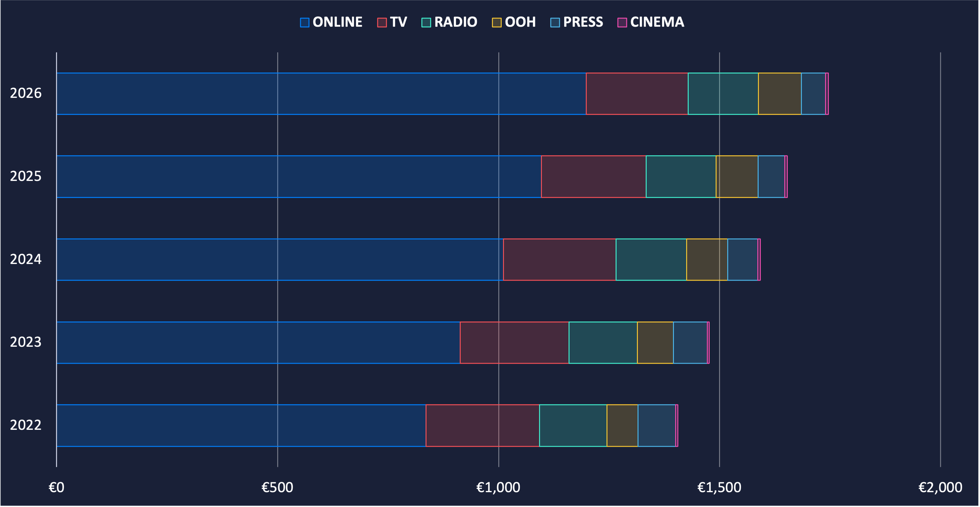Image resolution: width=980 pixels, height=507 pixels.
Task: Toggle the ONLINE series legend label
Action: [x=337, y=22]
